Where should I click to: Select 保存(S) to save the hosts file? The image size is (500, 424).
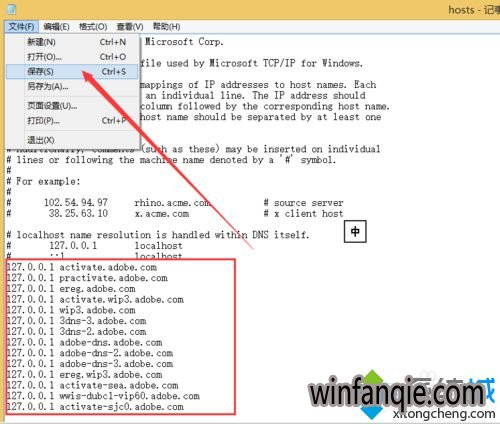click(72, 71)
